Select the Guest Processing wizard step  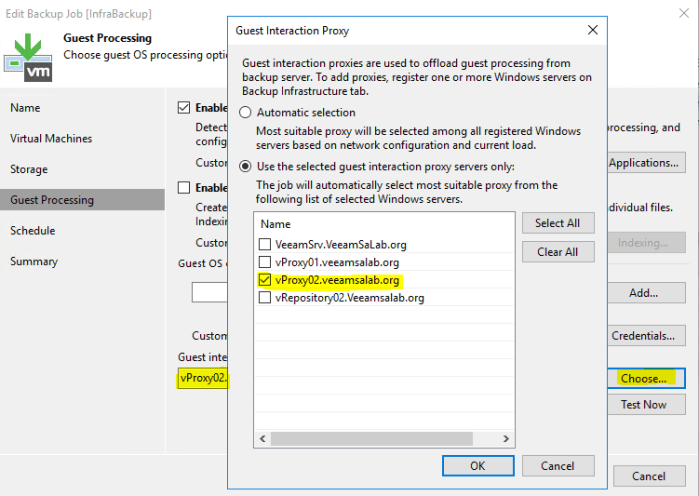pos(82,200)
